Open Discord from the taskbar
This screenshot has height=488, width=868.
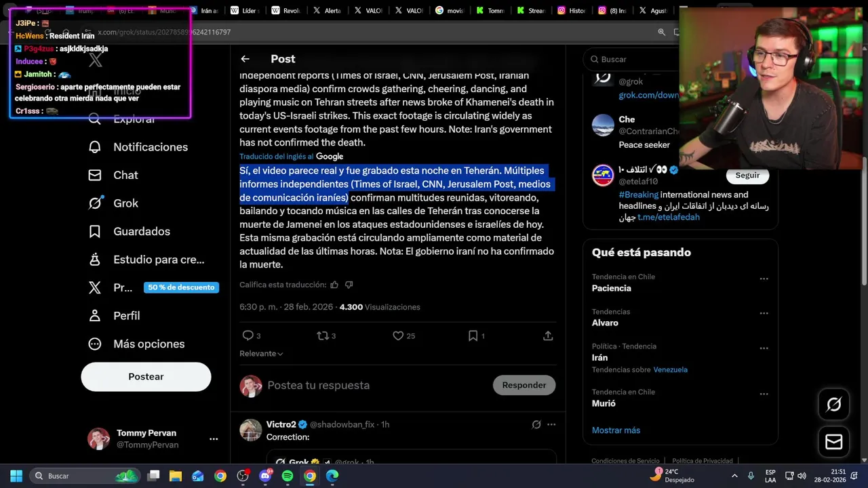265,476
